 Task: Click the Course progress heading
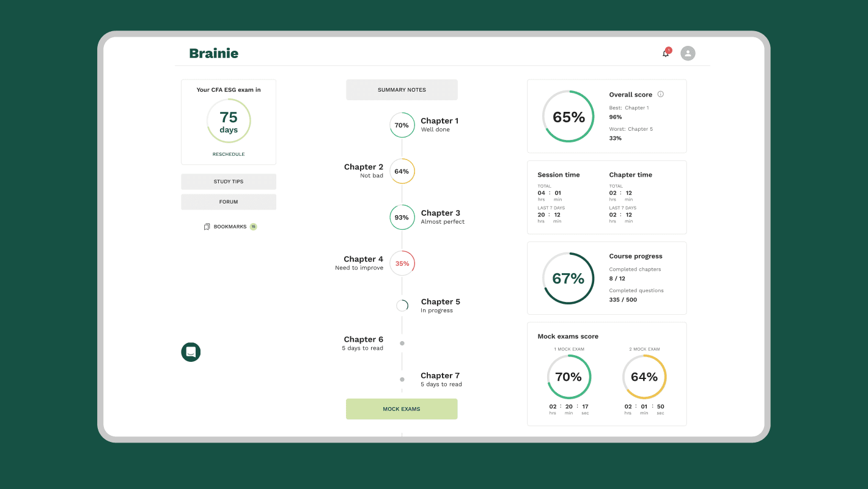(x=636, y=256)
